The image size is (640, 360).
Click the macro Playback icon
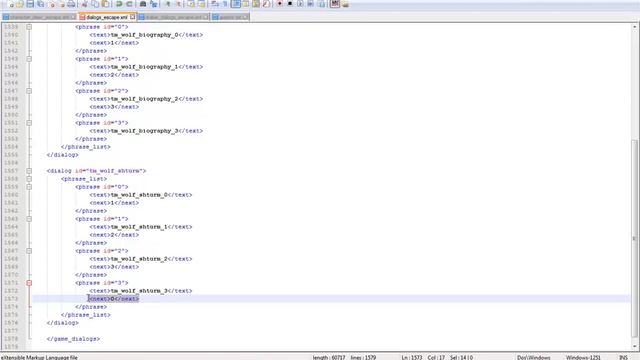[x=300, y=4]
